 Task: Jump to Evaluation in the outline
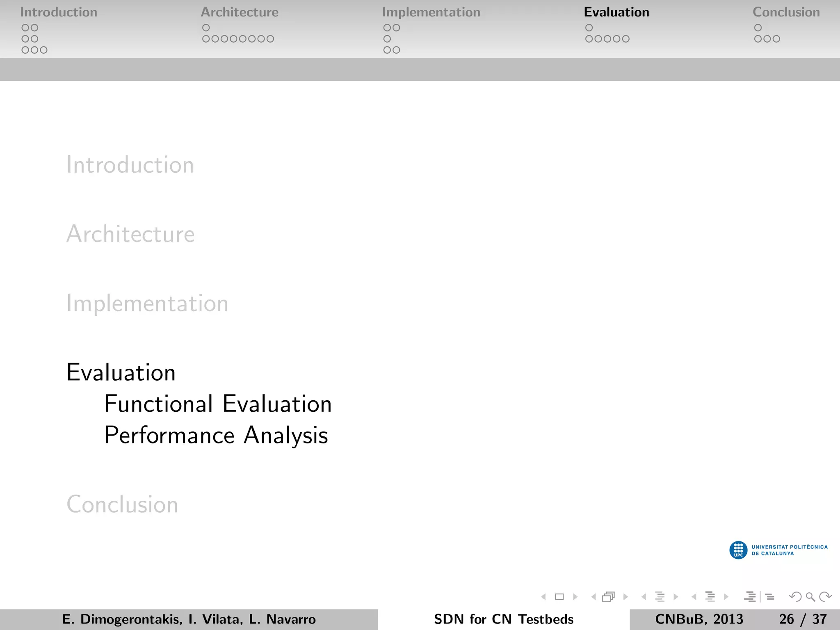[121, 372]
